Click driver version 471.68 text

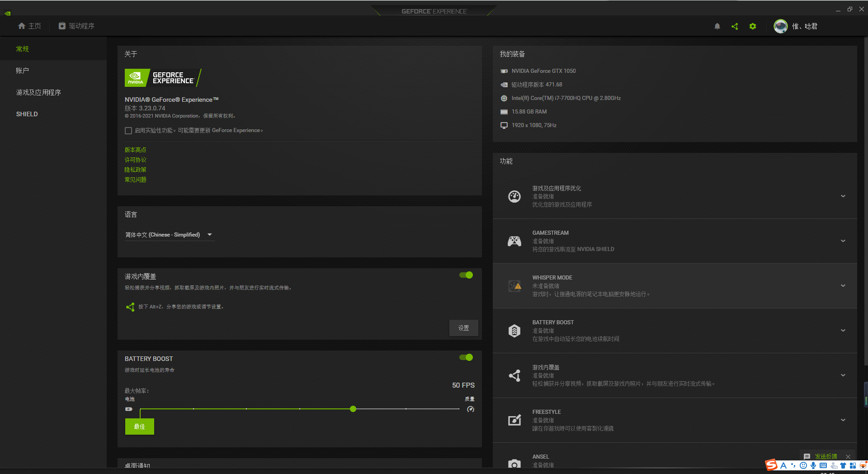537,85
